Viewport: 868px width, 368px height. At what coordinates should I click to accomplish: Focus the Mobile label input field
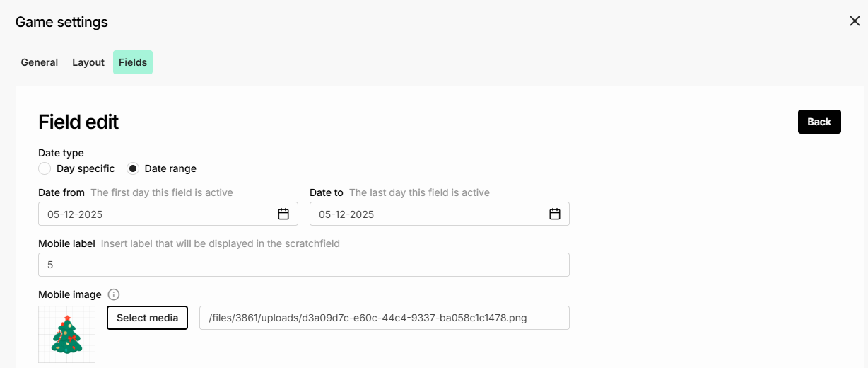[304, 265]
